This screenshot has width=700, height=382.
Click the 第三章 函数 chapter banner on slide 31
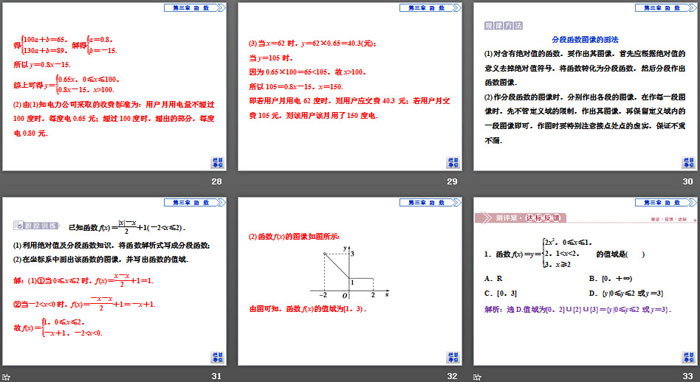(x=195, y=203)
